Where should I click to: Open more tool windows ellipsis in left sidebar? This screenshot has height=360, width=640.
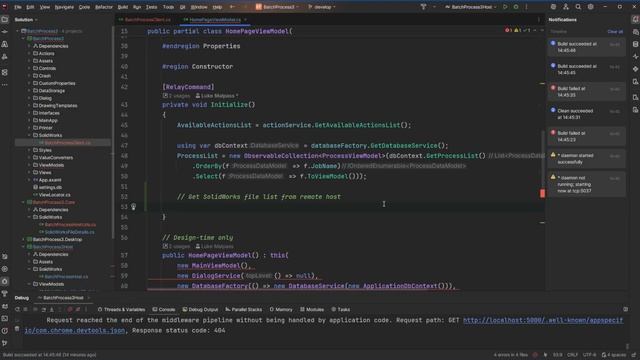point(5,84)
